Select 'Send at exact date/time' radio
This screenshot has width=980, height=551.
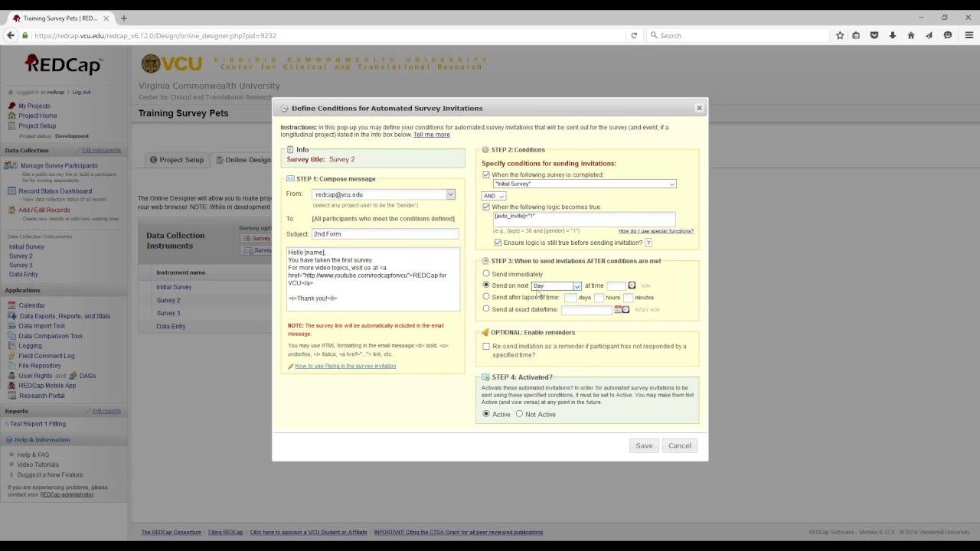pos(486,309)
